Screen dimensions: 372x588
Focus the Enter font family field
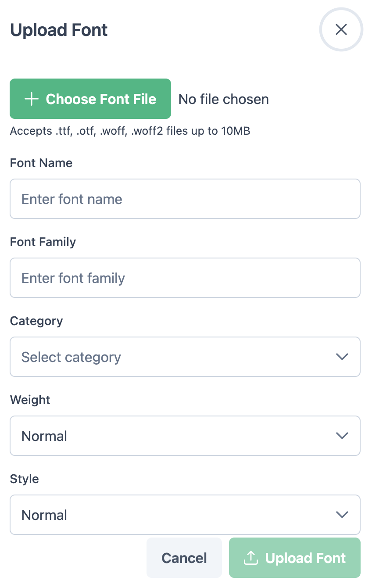(185, 278)
